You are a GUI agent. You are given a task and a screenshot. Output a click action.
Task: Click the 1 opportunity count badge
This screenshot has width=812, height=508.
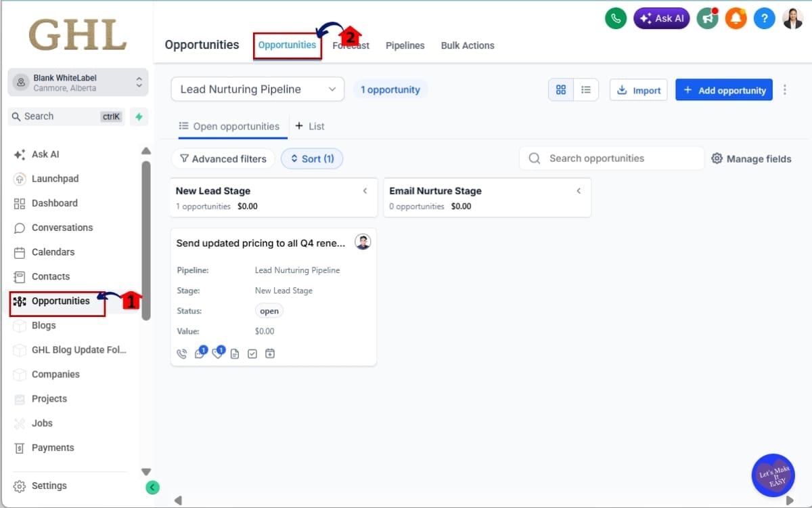click(x=390, y=89)
